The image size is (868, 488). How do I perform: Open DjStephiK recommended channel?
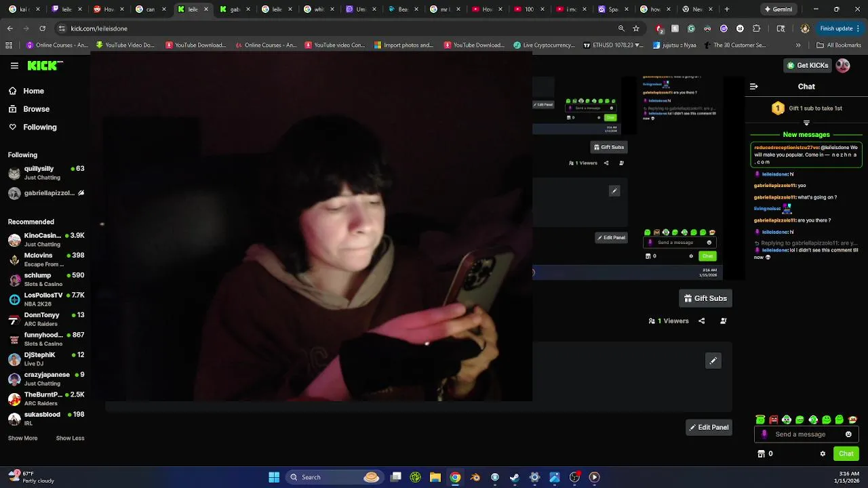[x=46, y=359]
